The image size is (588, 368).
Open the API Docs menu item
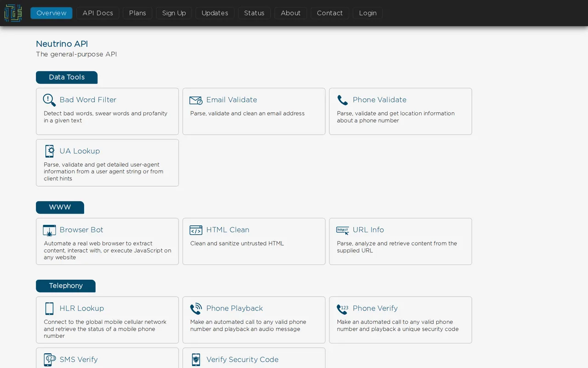pos(98,13)
